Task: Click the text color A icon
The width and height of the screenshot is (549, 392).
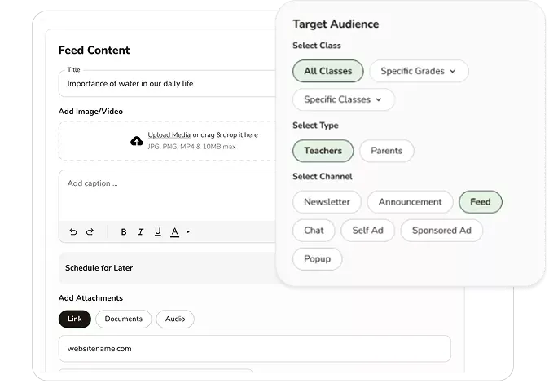Action: tap(174, 232)
